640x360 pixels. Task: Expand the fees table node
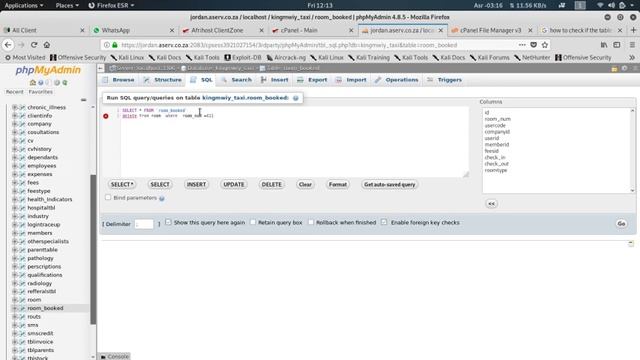[15, 182]
